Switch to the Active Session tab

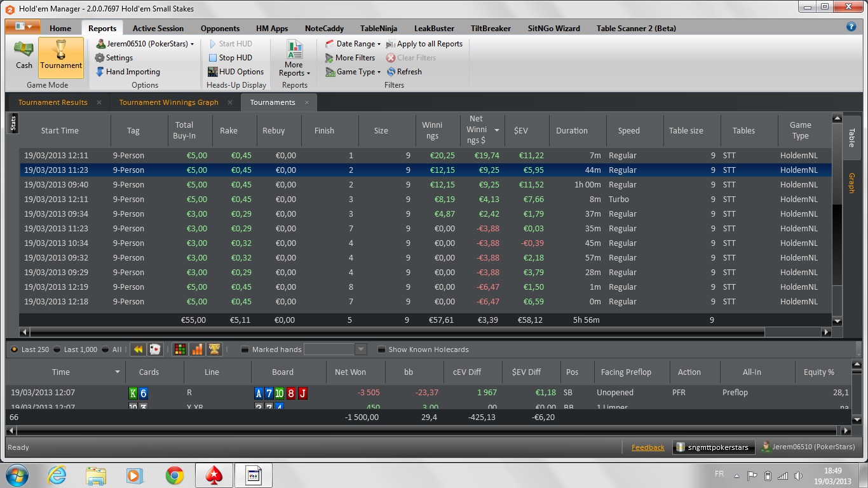pyautogui.click(x=158, y=28)
